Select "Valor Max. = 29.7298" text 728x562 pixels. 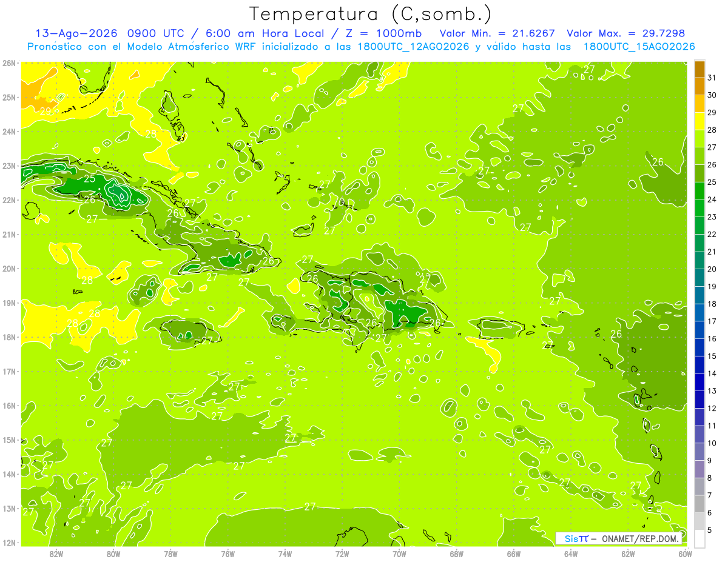click(x=625, y=33)
